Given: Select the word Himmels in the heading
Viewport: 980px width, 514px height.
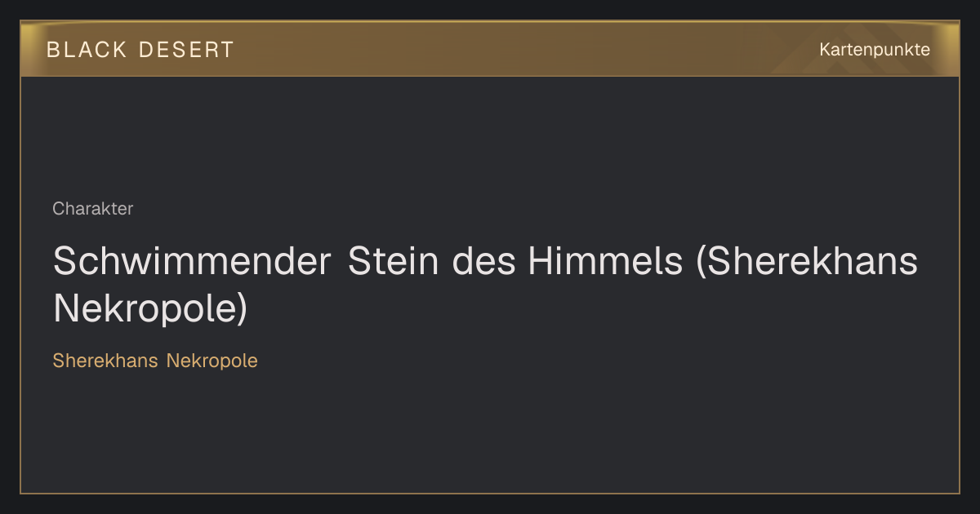Looking at the screenshot, I should point(605,262).
